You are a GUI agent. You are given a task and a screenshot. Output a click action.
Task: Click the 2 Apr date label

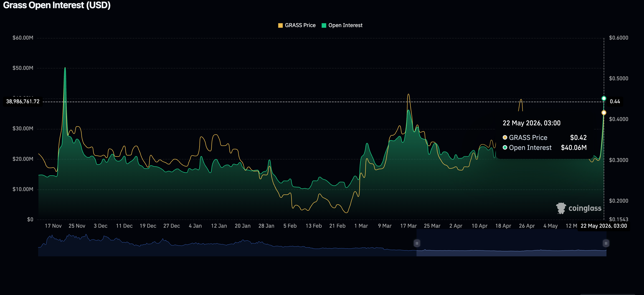[456, 226]
